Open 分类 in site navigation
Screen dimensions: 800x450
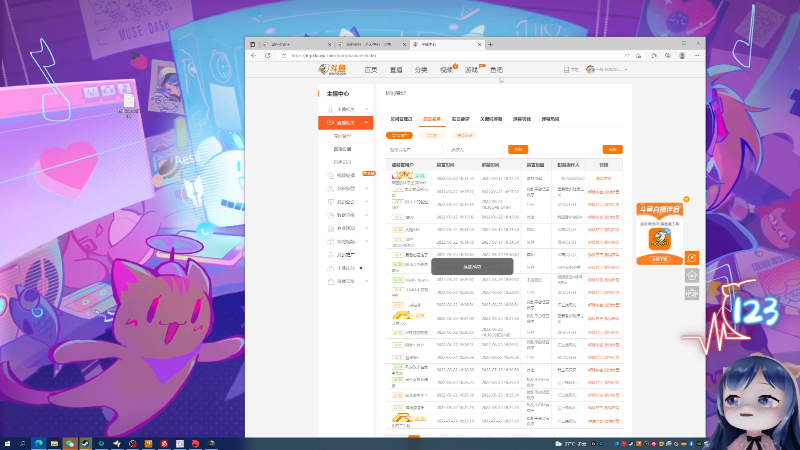[x=421, y=70]
